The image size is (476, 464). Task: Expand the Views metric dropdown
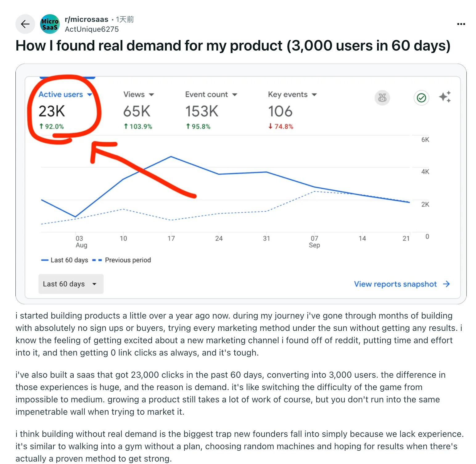151,95
